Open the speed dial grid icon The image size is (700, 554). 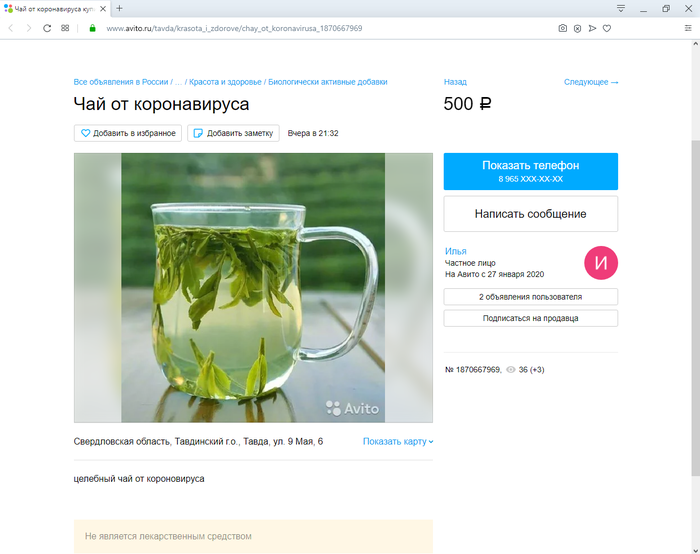pos(65,28)
